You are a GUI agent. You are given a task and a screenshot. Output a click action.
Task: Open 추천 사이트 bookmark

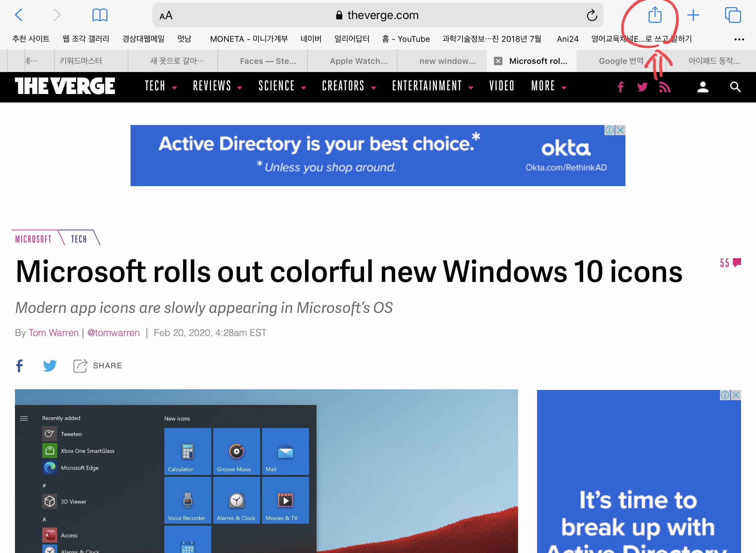click(31, 39)
